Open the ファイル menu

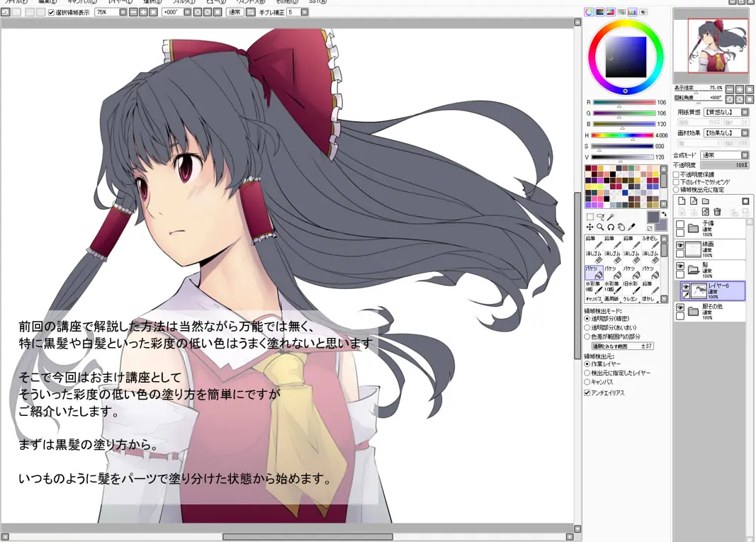(16, 2)
